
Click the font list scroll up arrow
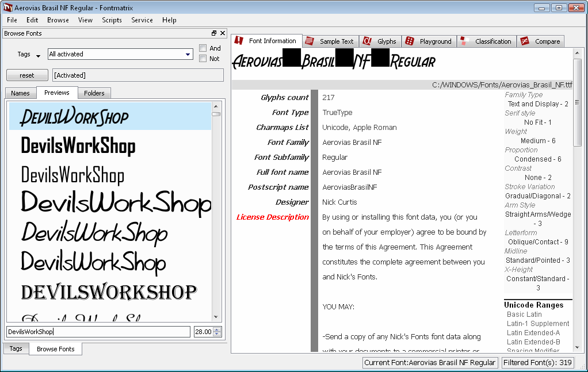(216, 106)
